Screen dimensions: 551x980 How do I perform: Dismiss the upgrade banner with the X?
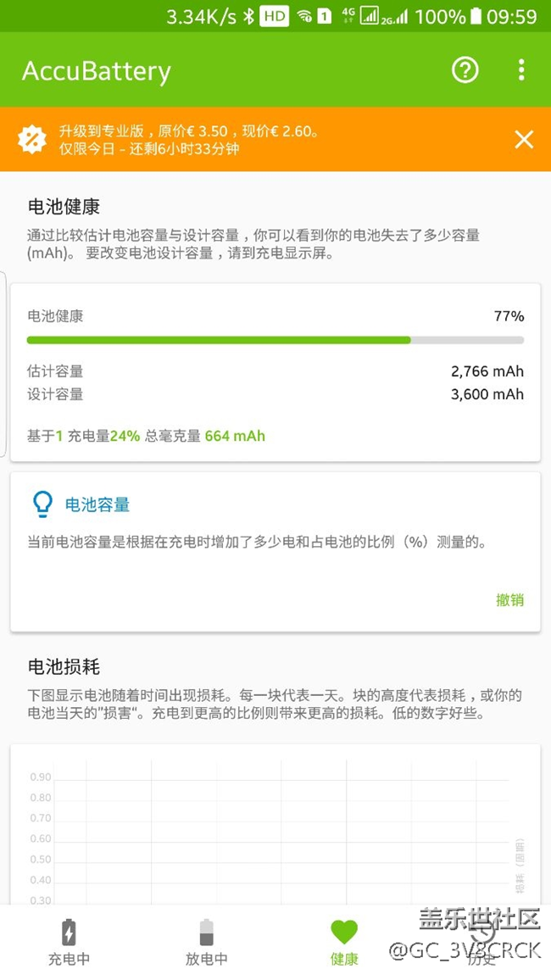point(523,139)
